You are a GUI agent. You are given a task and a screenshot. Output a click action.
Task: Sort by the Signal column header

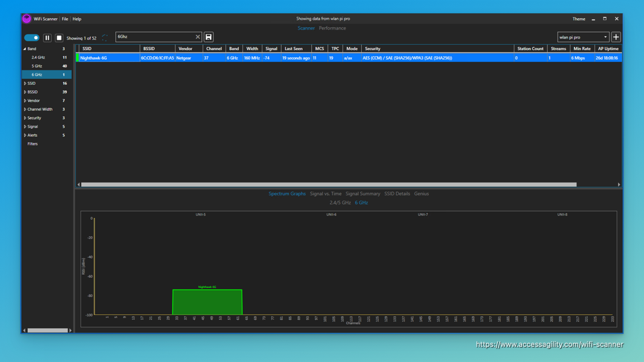click(271, 49)
